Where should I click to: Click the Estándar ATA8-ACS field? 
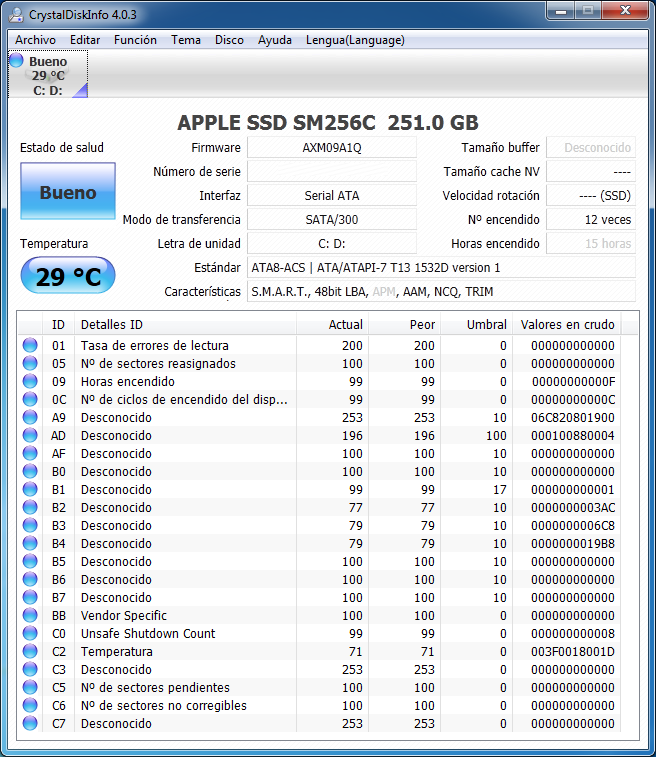tap(441, 267)
